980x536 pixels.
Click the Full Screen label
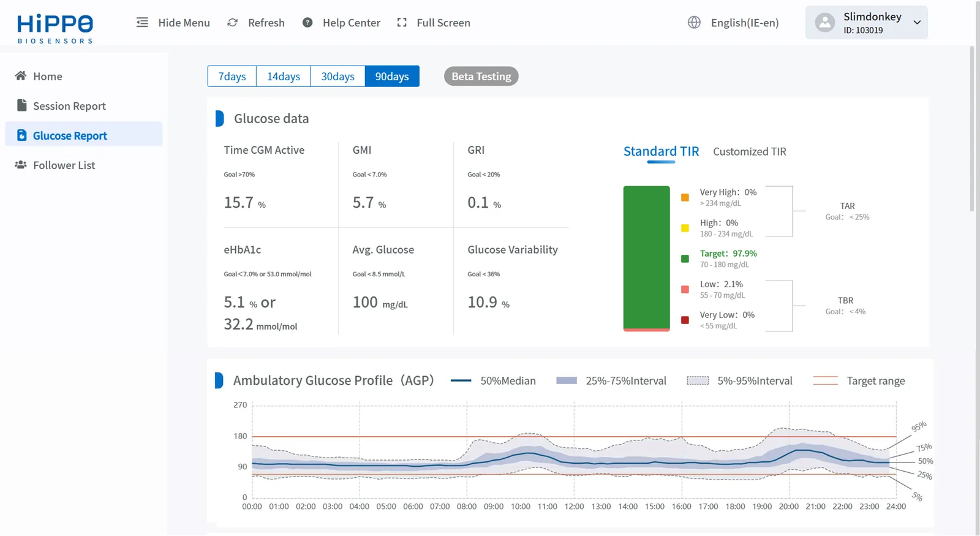[x=443, y=23]
